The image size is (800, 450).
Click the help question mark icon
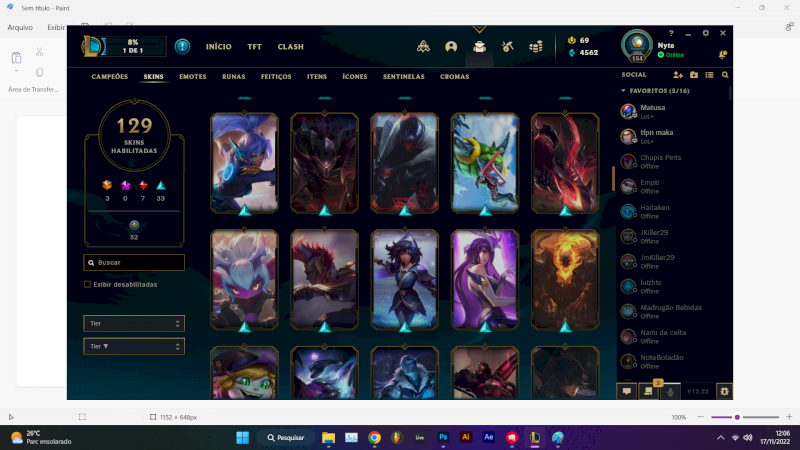pyautogui.click(x=671, y=33)
